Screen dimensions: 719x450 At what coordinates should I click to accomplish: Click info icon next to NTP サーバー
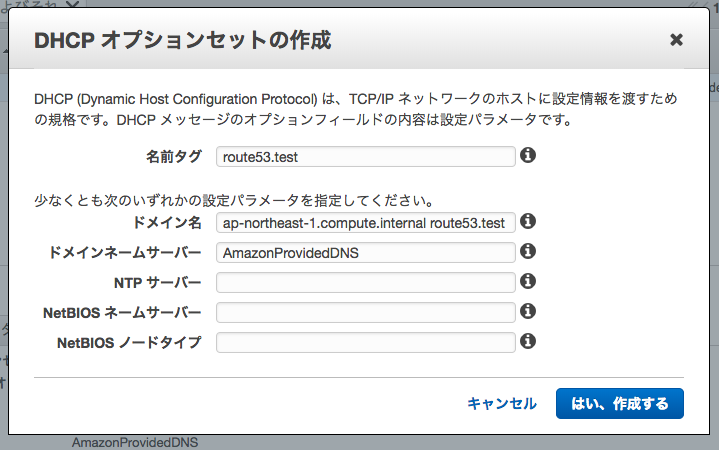coord(528,281)
